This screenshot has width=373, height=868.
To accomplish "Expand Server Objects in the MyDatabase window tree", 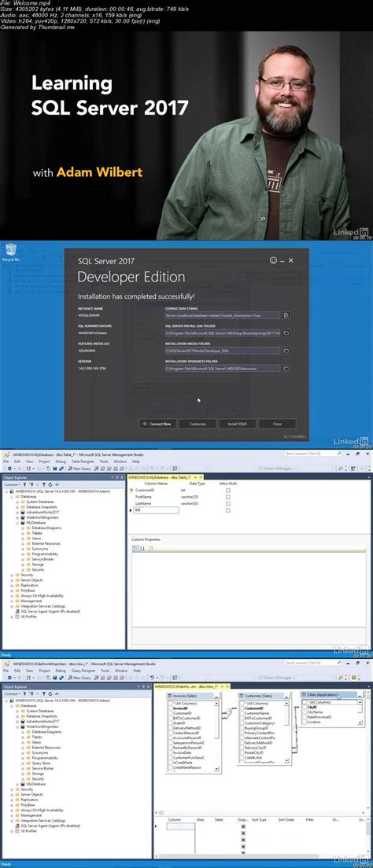I will (13, 579).
